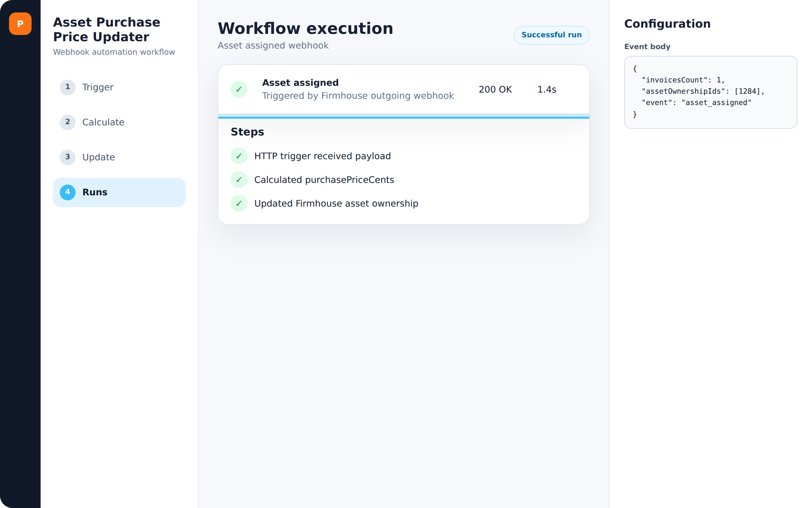Click the 1.4s duration value
Viewport: 812px width, 508px height.
547,89
